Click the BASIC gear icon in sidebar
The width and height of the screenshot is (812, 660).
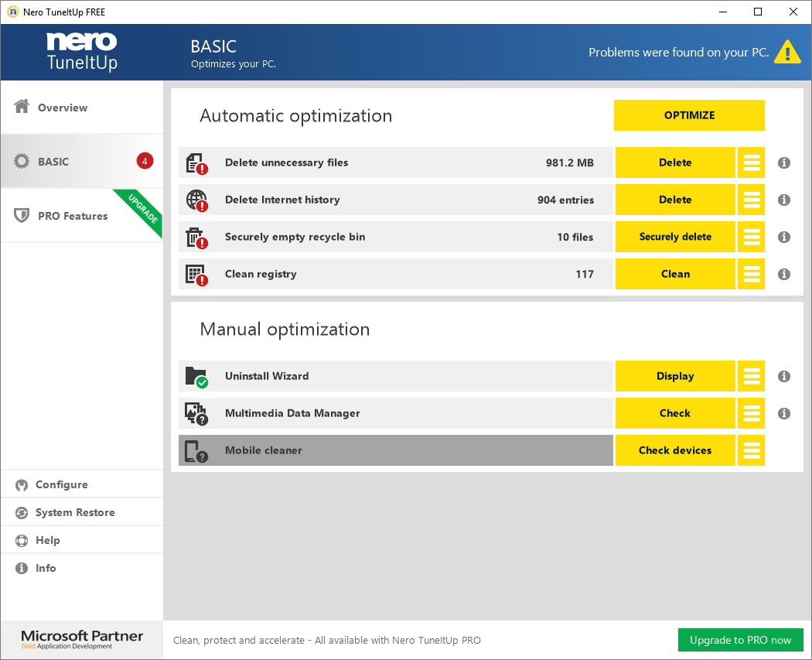22,161
